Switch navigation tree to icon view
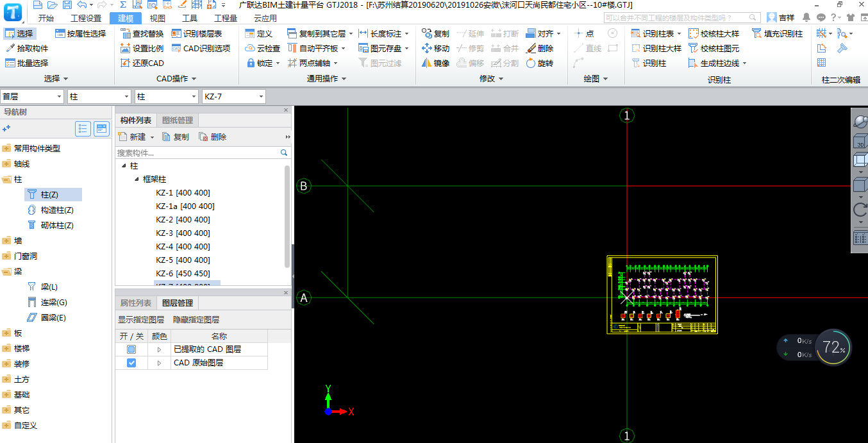 click(102, 129)
